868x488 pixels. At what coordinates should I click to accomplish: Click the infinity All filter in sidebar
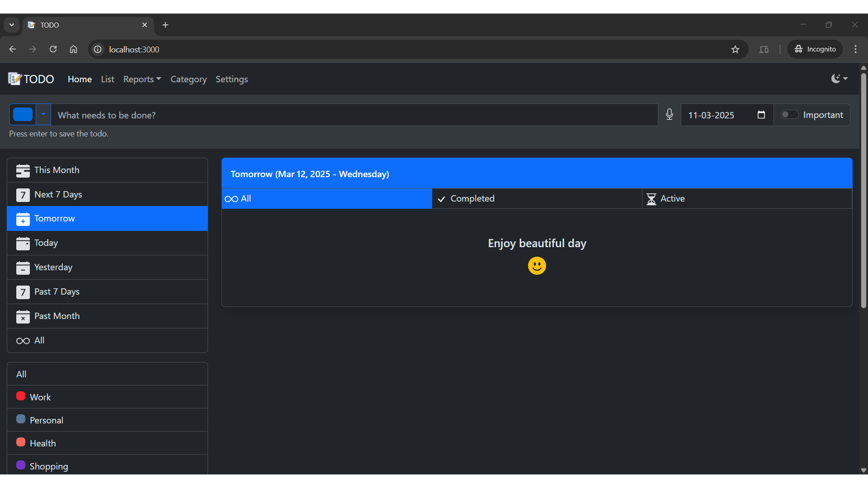pos(107,341)
